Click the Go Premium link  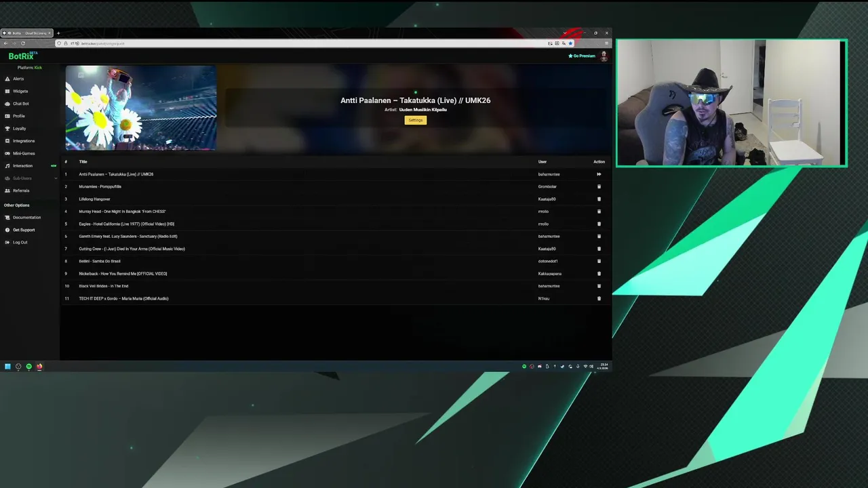coord(582,56)
